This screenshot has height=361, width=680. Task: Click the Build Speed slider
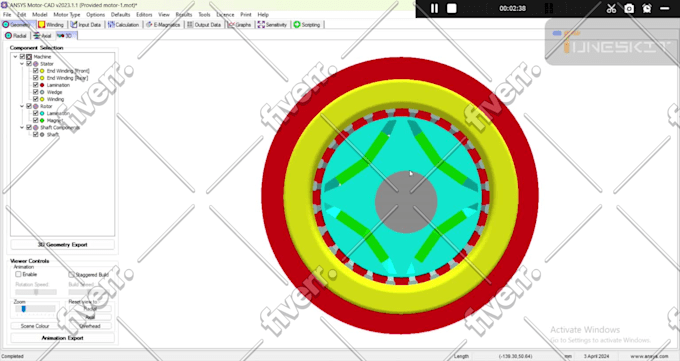[89, 292]
